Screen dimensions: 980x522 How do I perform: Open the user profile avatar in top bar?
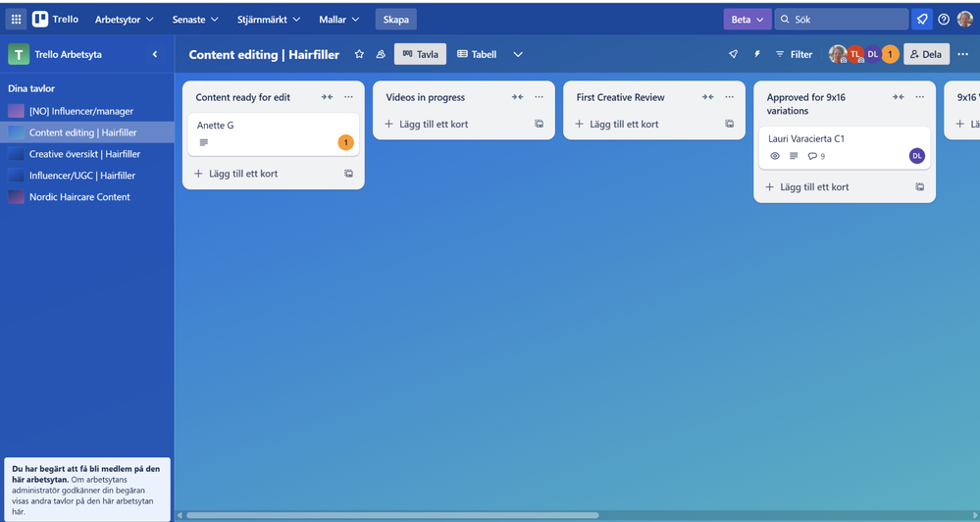(x=964, y=20)
